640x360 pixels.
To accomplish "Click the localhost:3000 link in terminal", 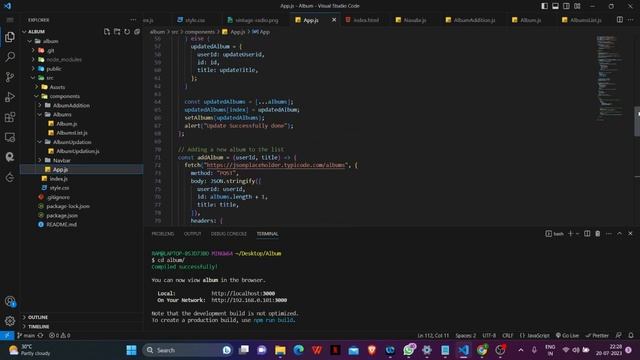I will coord(243,293).
